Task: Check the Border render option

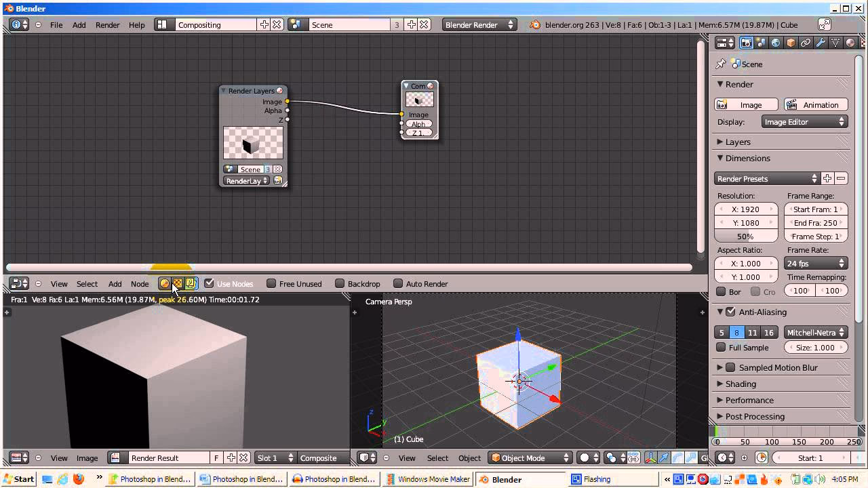Action: 721,291
